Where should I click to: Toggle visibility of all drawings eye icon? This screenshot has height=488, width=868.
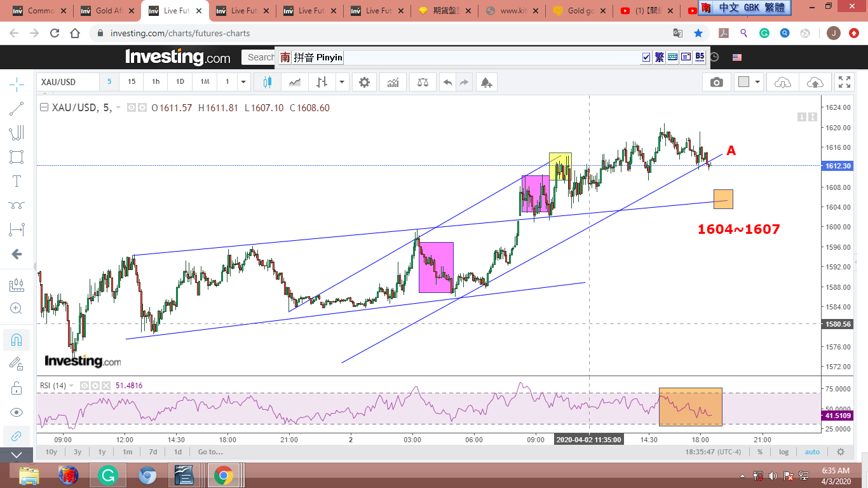[x=17, y=412]
